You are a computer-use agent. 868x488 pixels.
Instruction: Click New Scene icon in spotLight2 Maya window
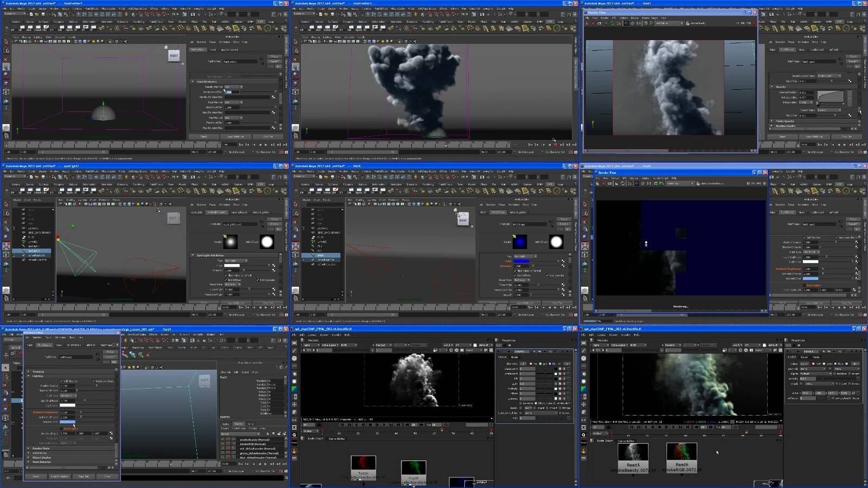[x=31, y=177]
